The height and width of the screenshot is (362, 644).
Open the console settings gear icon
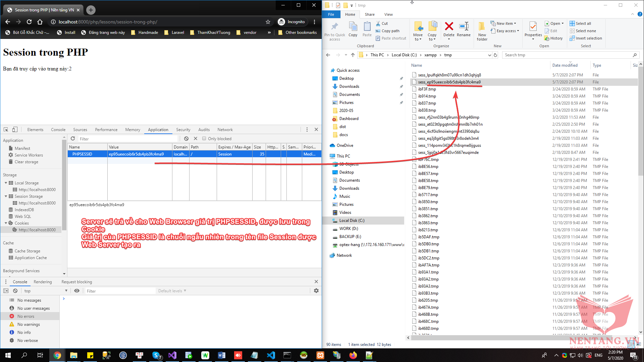316,291
